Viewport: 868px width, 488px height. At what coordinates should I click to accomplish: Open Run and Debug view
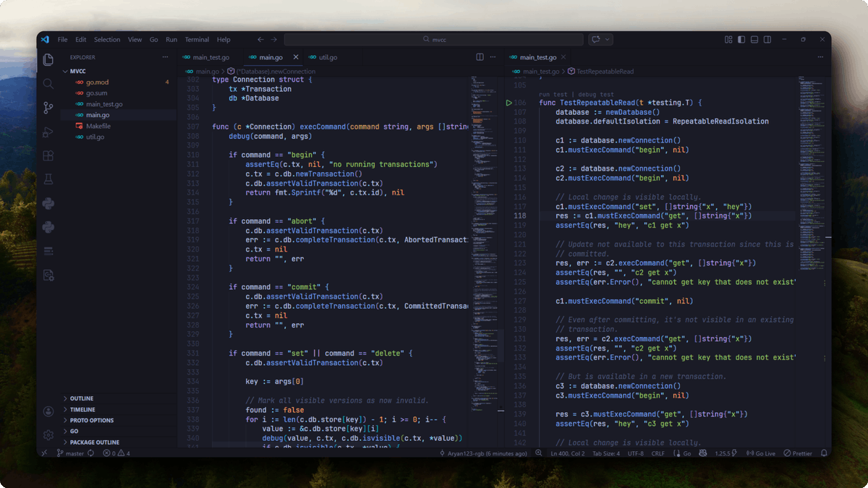pyautogui.click(x=48, y=132)
